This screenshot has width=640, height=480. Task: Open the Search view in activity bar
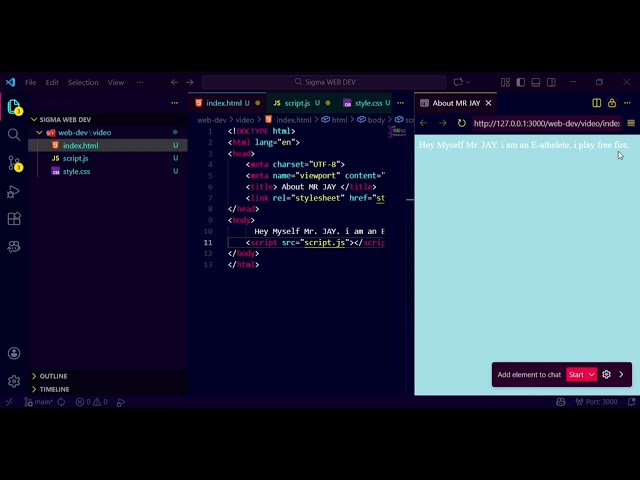14,135
